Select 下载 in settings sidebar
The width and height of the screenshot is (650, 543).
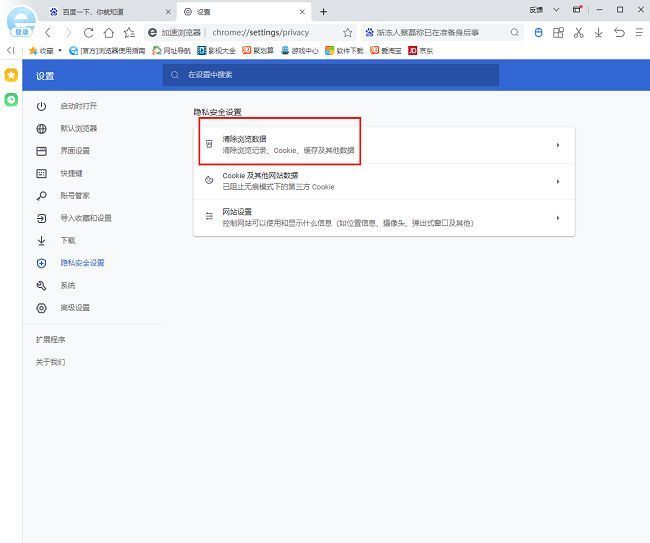point(67,240)
